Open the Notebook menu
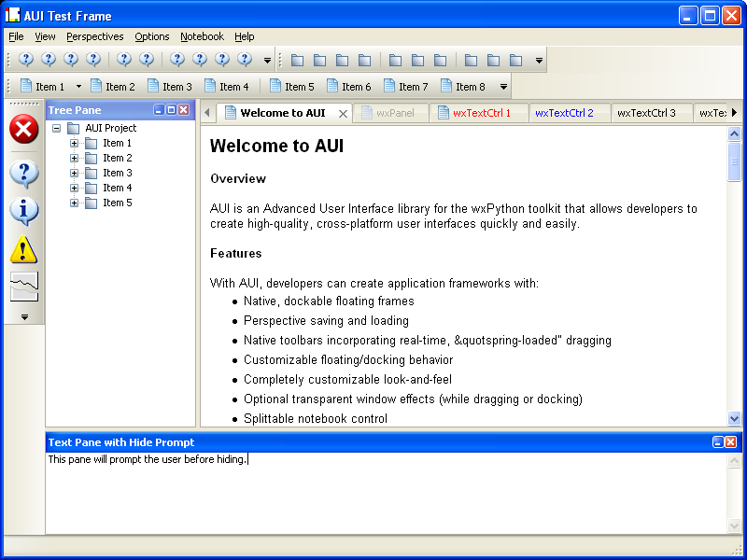 tap(202, 36)
